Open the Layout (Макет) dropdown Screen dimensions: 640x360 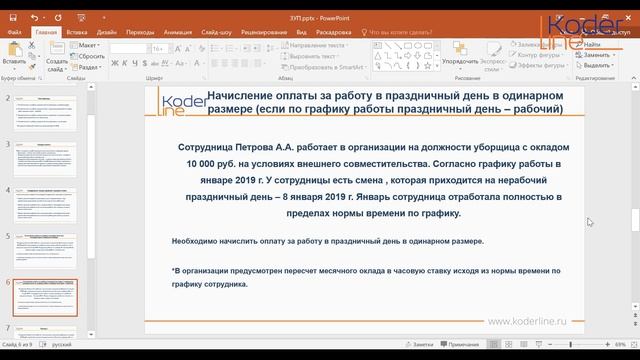pyautogui.click(x=85, y=45)
